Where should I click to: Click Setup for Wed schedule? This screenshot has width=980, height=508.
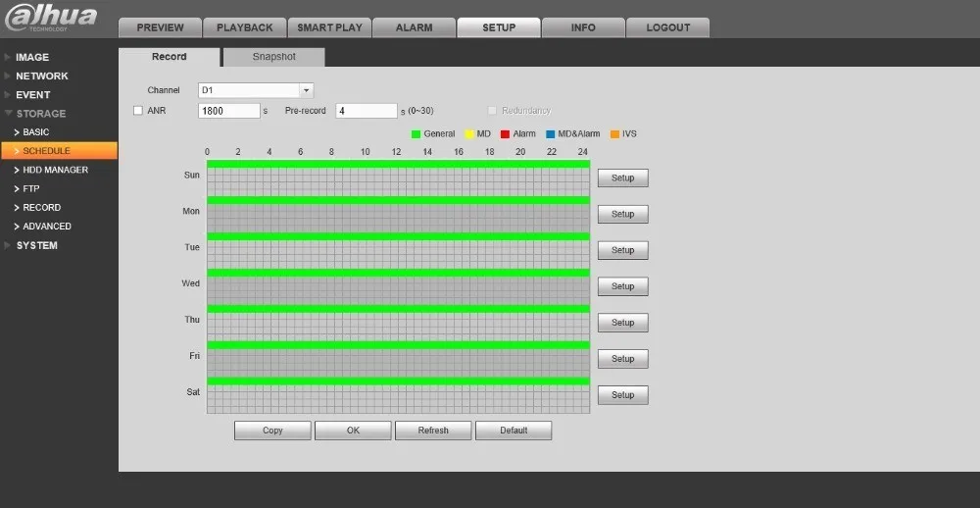[x=622, y=286]
